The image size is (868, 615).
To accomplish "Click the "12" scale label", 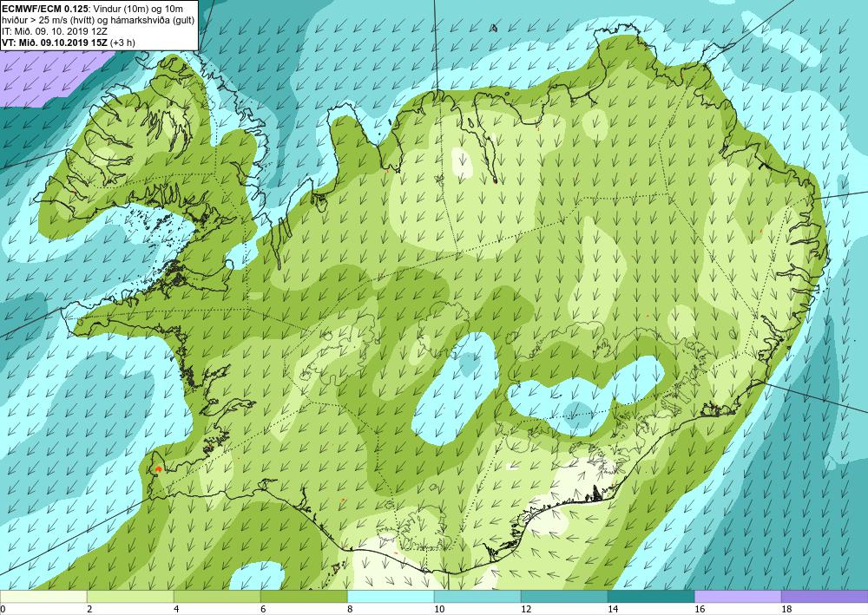I will tap(526, 609).
